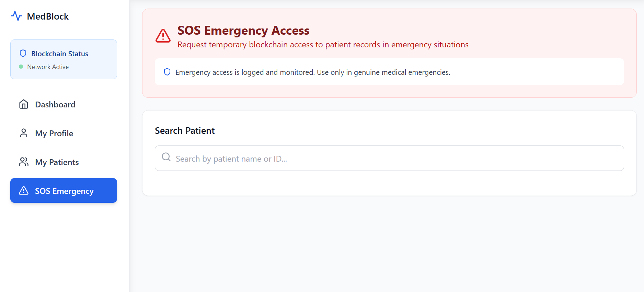The height and width of the screenshot is (292, 644).
Task: Click the SOS Emergency Access heading
Action: [243, 30]
